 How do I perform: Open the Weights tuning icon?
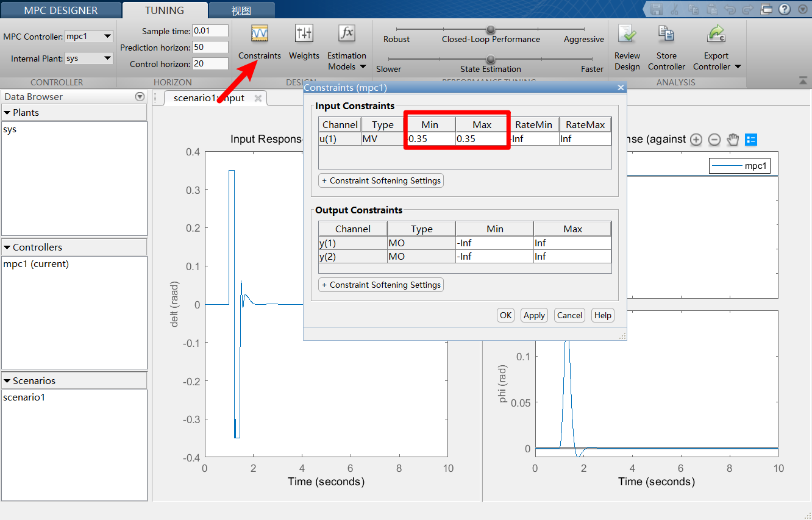click(304, 34)
